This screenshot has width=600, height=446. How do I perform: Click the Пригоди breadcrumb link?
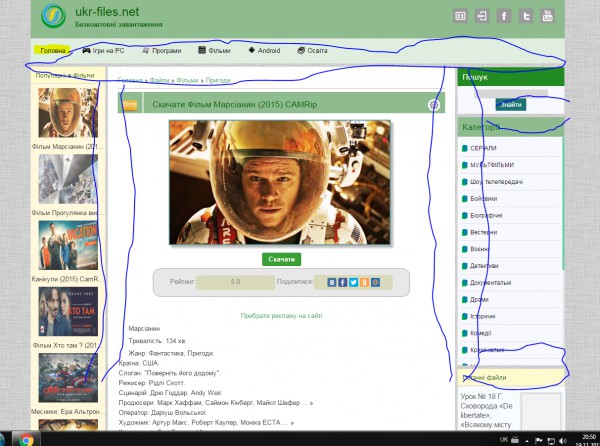[x=218, y=80]
